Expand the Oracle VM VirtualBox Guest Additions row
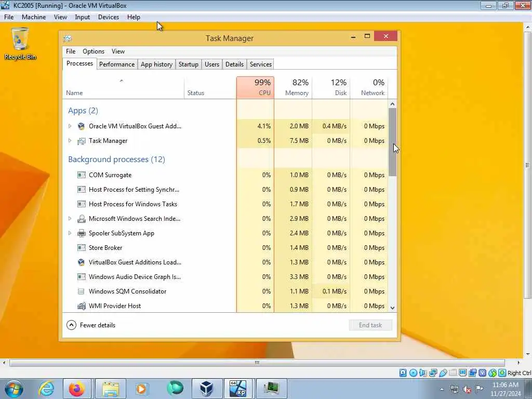This screenshot has width=532, height=399. pos(70,126)
